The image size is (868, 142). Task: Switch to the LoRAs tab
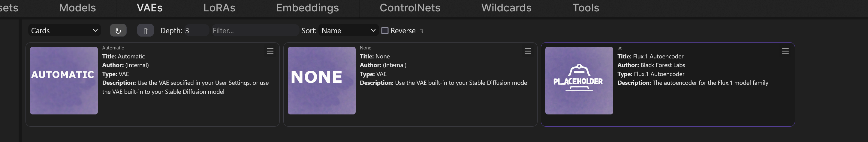[x=219, y=8]
